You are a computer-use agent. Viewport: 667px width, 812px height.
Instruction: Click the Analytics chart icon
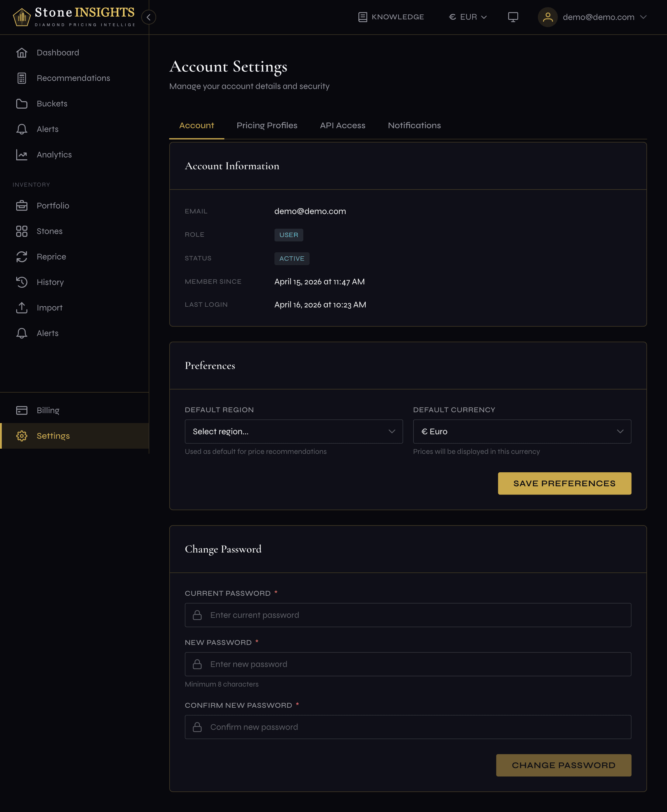(x=22, y=155)
